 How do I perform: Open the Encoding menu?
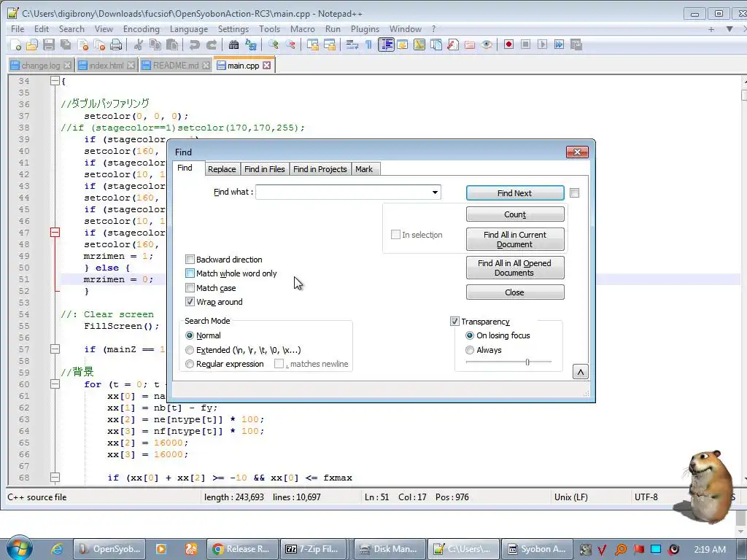tap(141, 29)
